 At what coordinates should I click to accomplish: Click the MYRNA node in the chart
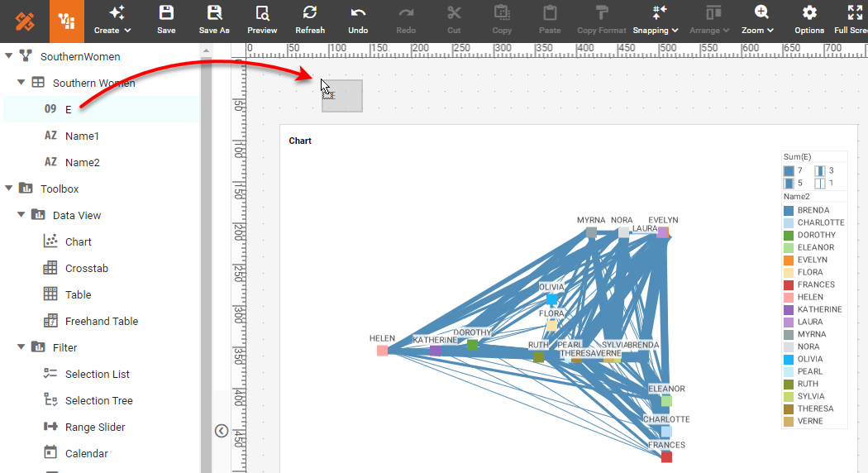591,232
